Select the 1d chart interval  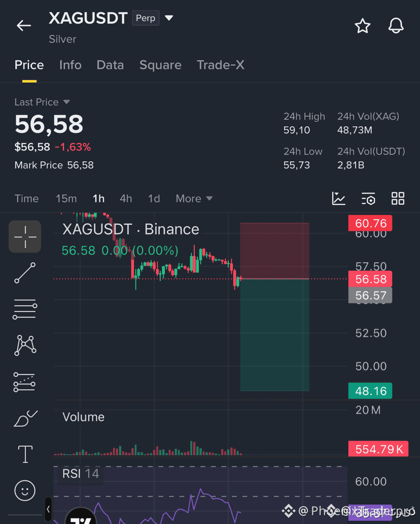[154, 198]
